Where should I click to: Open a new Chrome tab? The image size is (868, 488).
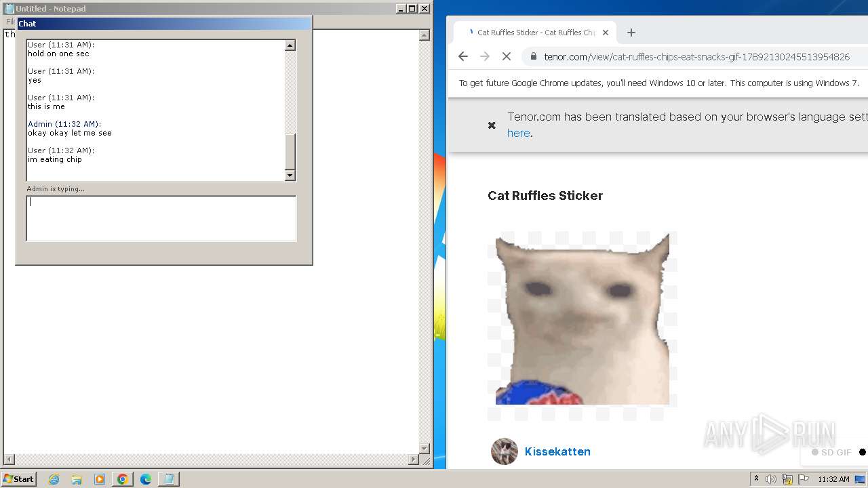pos(631,33)
